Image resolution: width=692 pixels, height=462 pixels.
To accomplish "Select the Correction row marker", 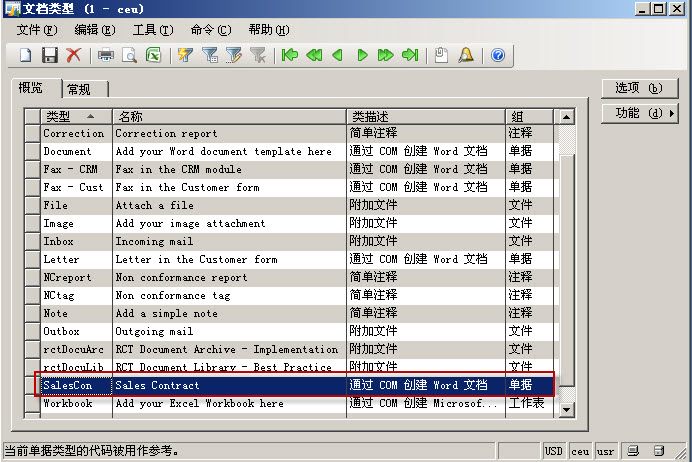I will point(32,133).
